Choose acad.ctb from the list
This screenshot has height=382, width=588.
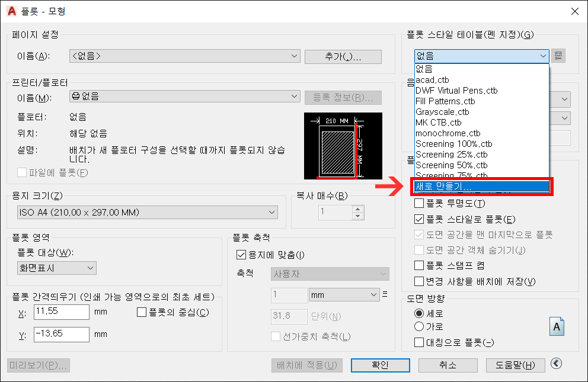point(481,80)
